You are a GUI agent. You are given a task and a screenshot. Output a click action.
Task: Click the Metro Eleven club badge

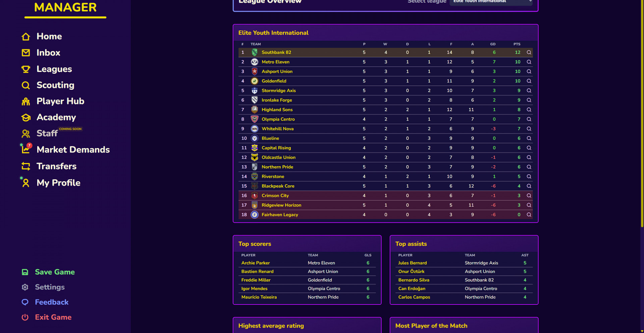255,62
